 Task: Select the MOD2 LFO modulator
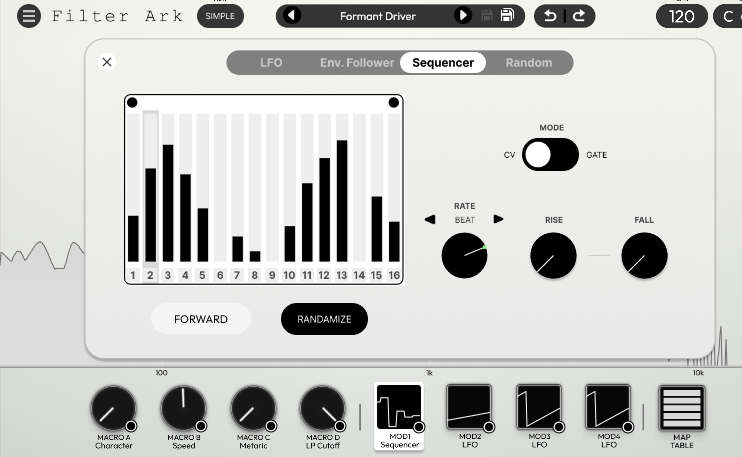click(x=469, y=409)
